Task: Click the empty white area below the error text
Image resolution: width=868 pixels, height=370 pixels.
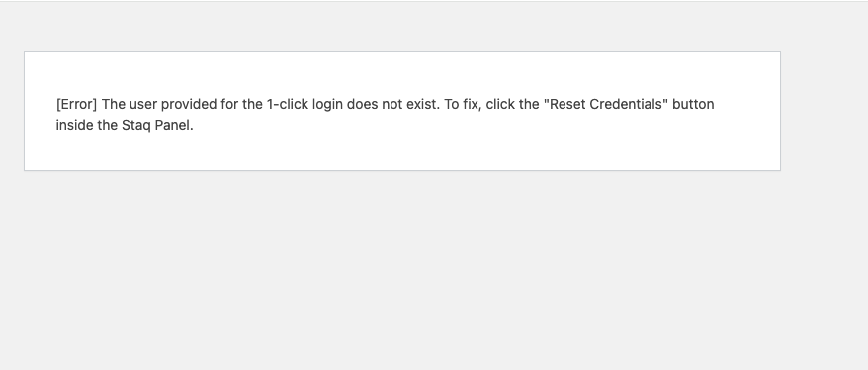Action: tap(402, 150)
